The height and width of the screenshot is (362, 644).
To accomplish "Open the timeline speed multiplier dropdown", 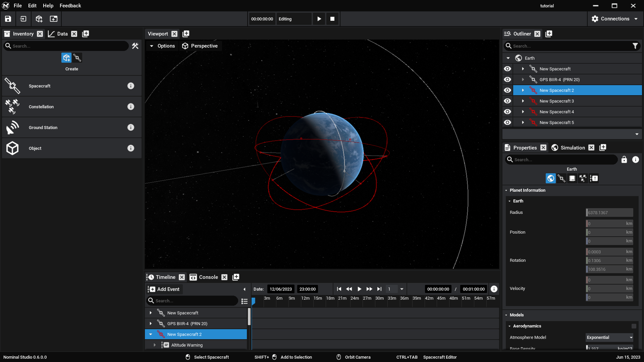I will [x=401, y=289].
